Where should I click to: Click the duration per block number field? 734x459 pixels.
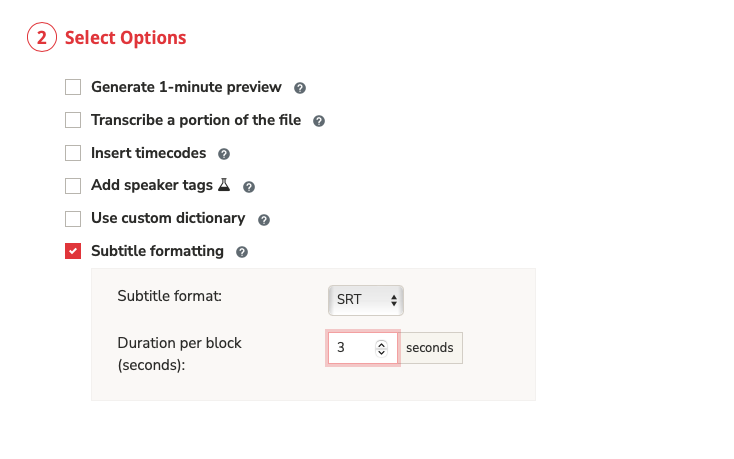click(352, 348)
